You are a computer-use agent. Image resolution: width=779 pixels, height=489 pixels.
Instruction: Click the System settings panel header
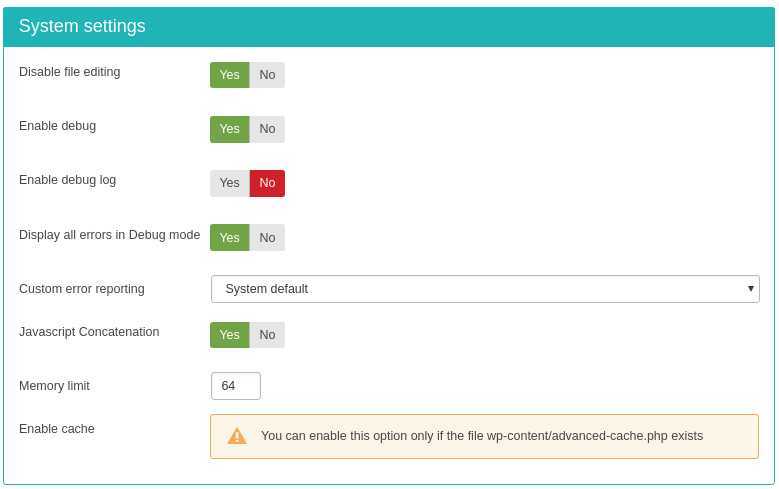389,27
